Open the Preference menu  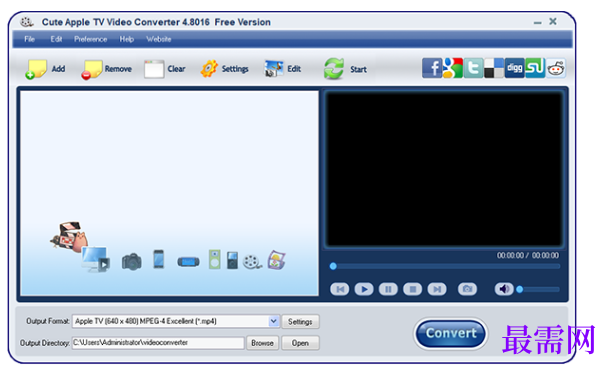click(x=90, y=39)
